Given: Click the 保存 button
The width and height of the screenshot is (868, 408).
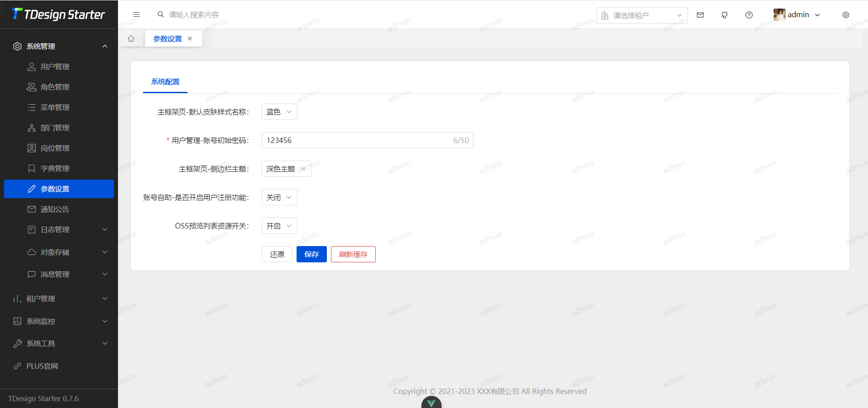Looking at the screenshot, I should coord(311,254).
